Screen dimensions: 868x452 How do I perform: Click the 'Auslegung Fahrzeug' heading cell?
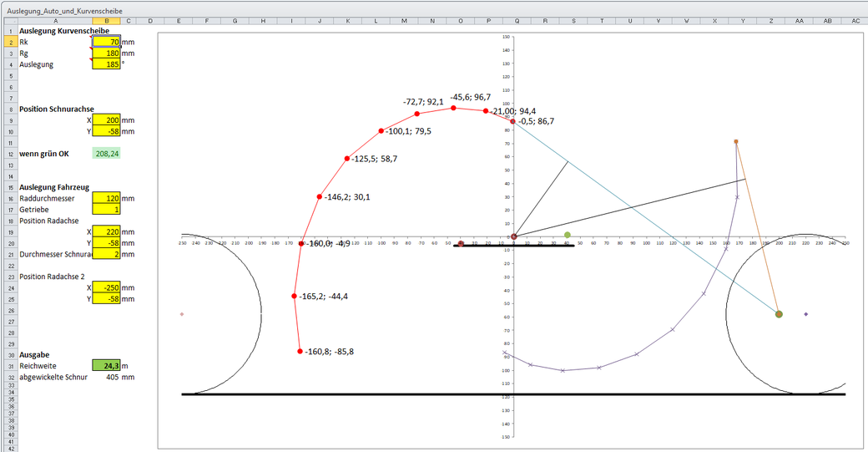[x=54, y=187]
